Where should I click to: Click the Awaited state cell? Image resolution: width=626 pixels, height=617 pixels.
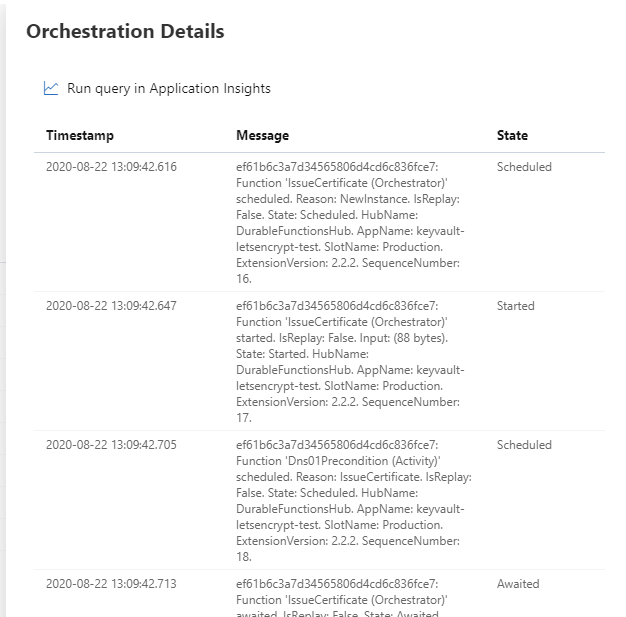[518, 584]
